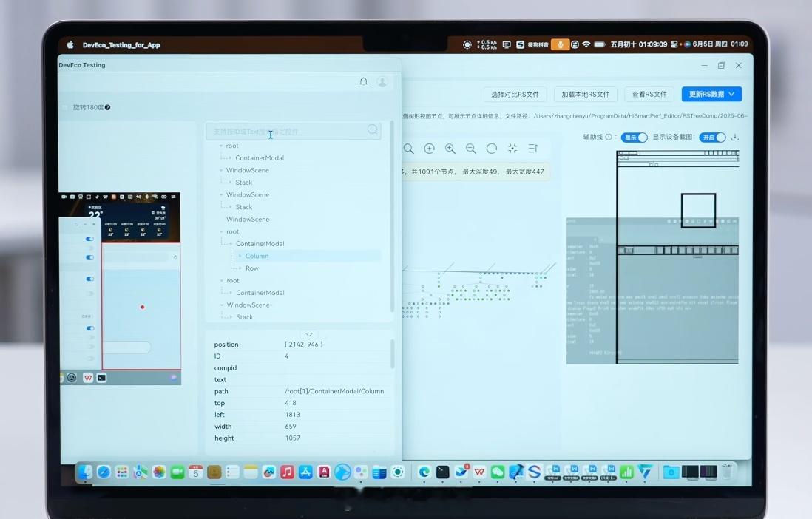The image size is (812, 519).
Task: Click the height value 1057
Action: tap(293, 438)
